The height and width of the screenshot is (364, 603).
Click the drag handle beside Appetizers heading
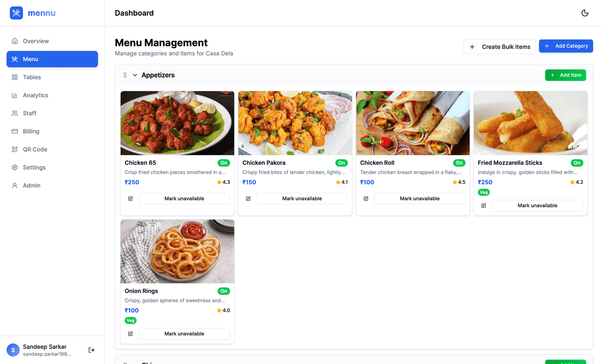point(125,75)
